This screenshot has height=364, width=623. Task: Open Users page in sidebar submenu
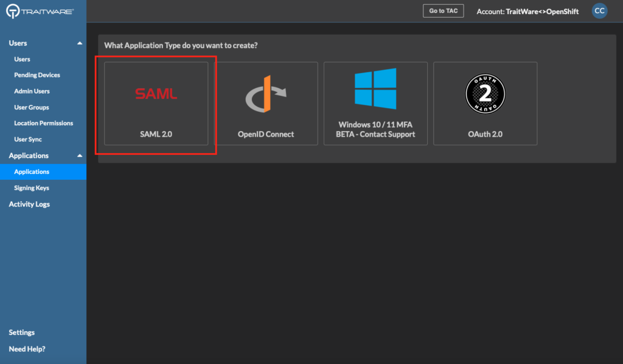click(x=23, y=59)
